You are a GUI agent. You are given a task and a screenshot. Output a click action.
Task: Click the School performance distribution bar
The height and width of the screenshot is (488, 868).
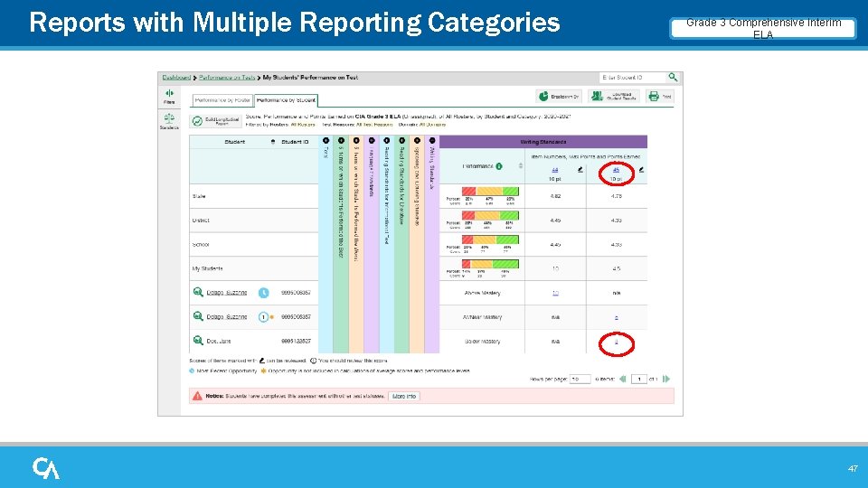point(490,239)
